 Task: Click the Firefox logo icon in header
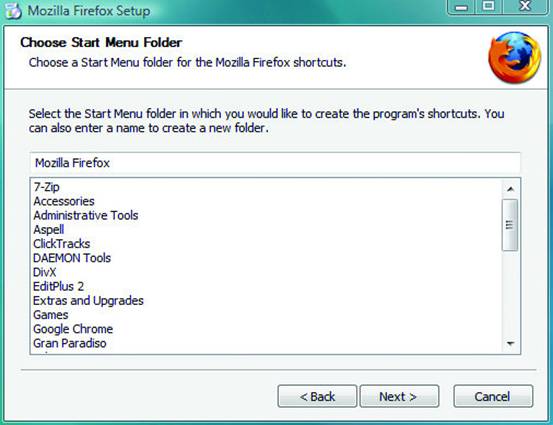click(515, 57)
